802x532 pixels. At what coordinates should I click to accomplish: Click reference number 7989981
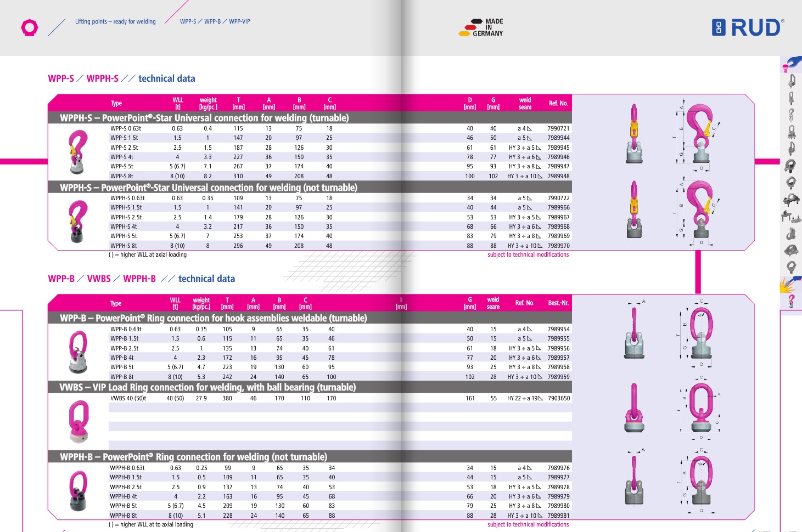tap(558, 516)
